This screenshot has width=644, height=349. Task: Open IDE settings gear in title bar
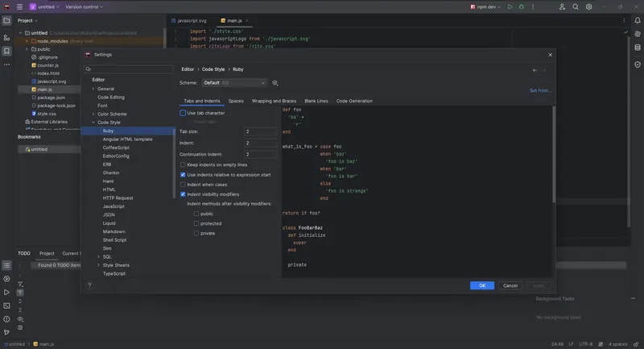[588, 7]
